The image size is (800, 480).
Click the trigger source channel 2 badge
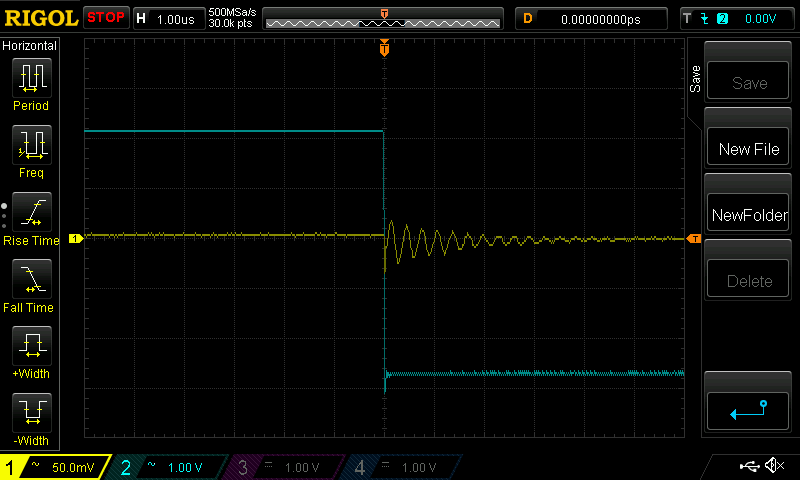coord(722,19)
